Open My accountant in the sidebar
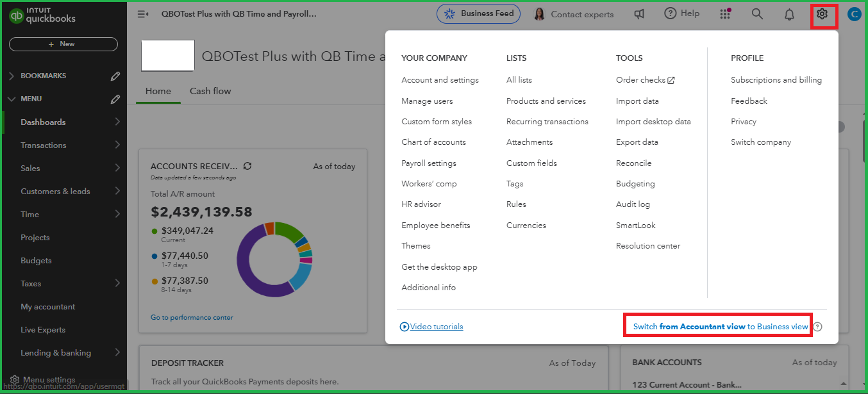868x394 pixels. coord(48,307)
